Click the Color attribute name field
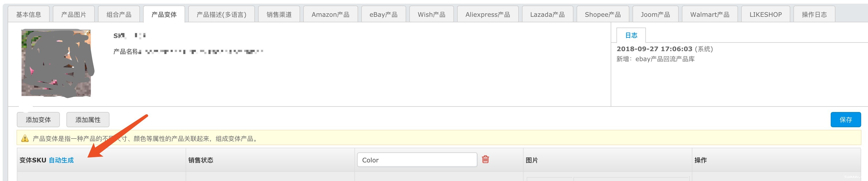The height and width of the screenshot is (181, 868). point(417,160)
